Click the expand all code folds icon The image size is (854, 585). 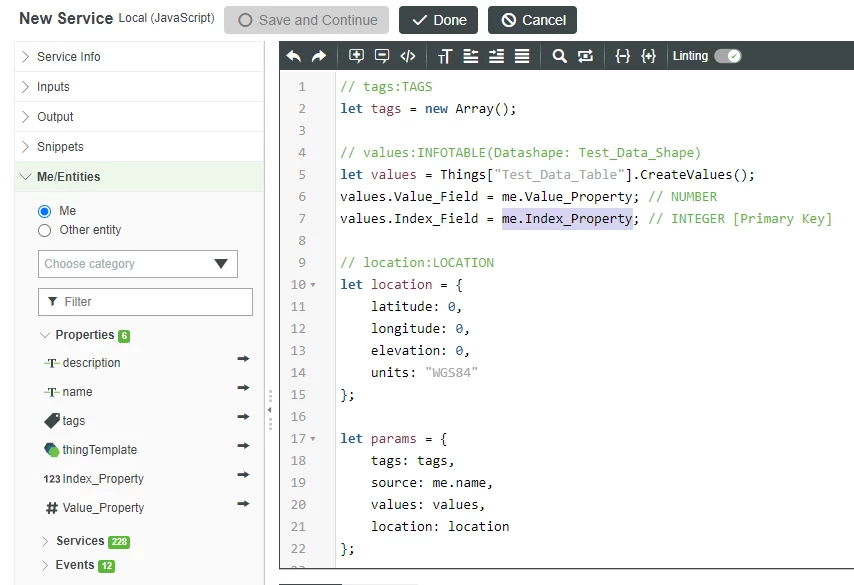pyautogui.click(x=648, y=56)
